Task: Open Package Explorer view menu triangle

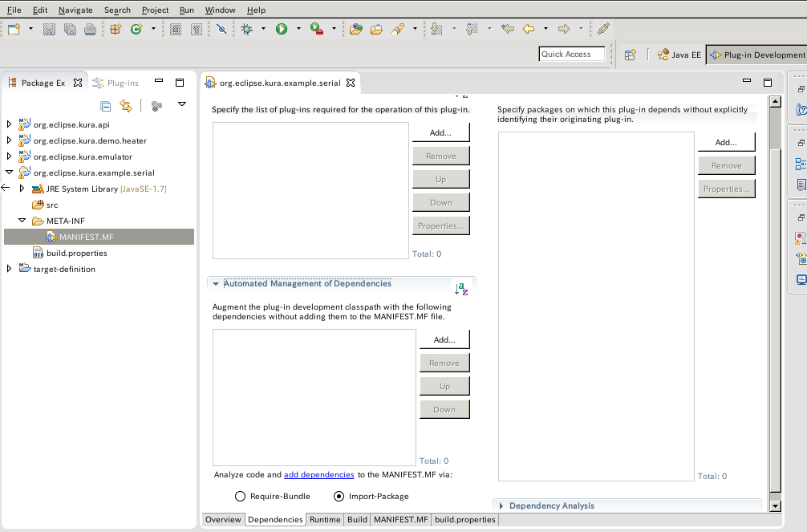Action: (182, 104)
